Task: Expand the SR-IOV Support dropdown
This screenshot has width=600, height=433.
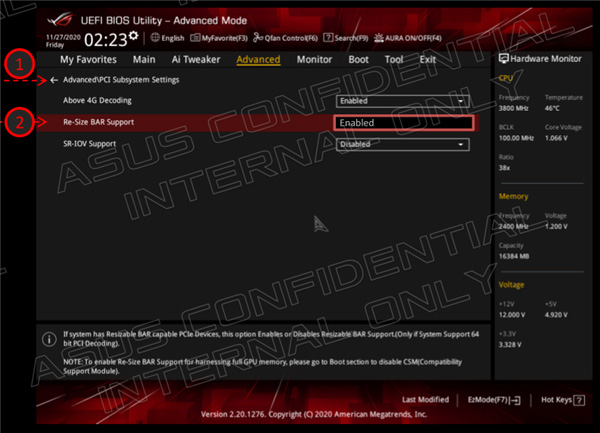Action: point(403,144)
